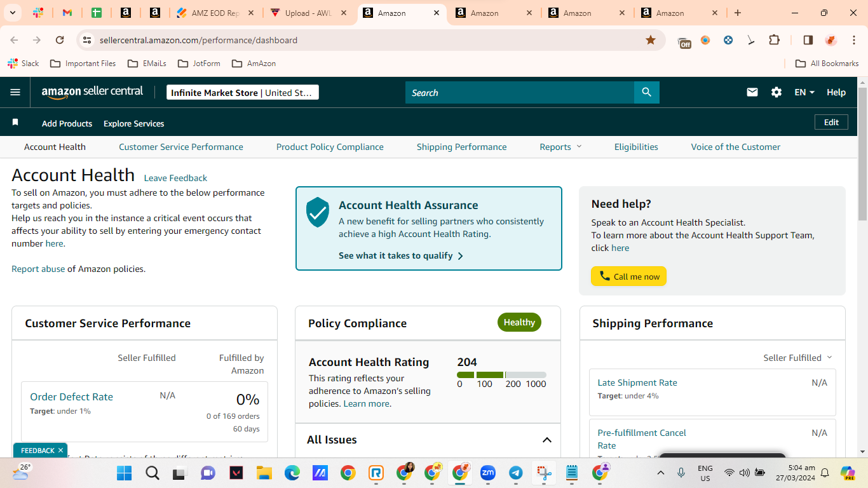Reload the page with the refresh icon
This screenshot has height=488, width=868.
click(x=60, y=40)
